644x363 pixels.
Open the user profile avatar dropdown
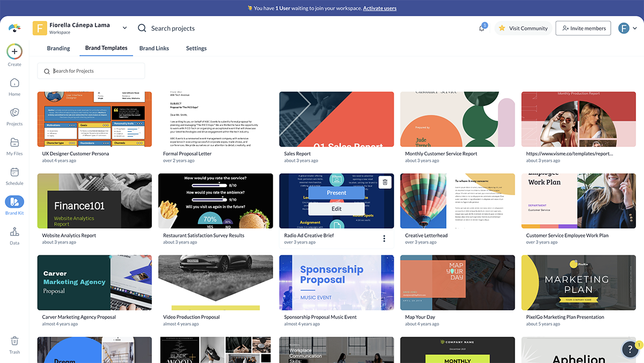tap(627, 28)
